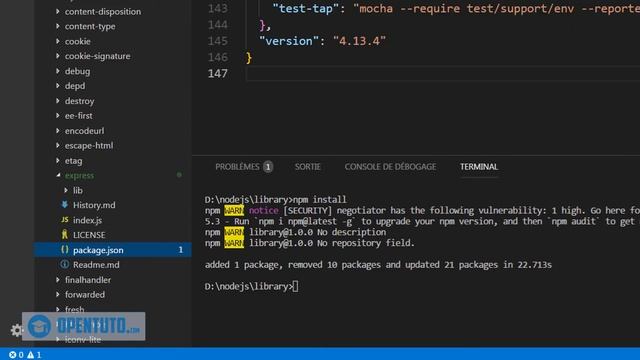
Task: Click the magenta 'notice' word in terminal
Action: click(x=264, y=211)
